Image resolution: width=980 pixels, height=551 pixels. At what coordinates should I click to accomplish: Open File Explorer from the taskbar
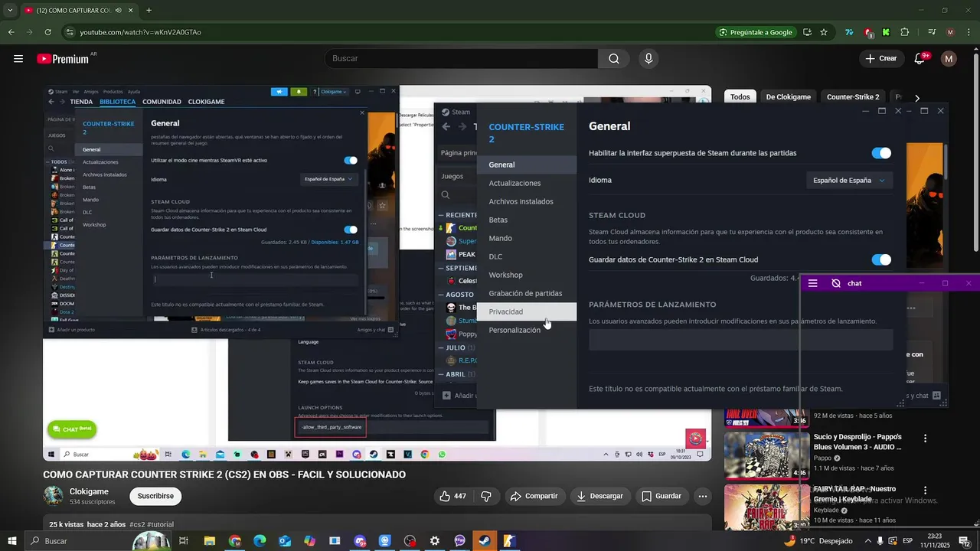pyautogui.click(x=209, y=541)
